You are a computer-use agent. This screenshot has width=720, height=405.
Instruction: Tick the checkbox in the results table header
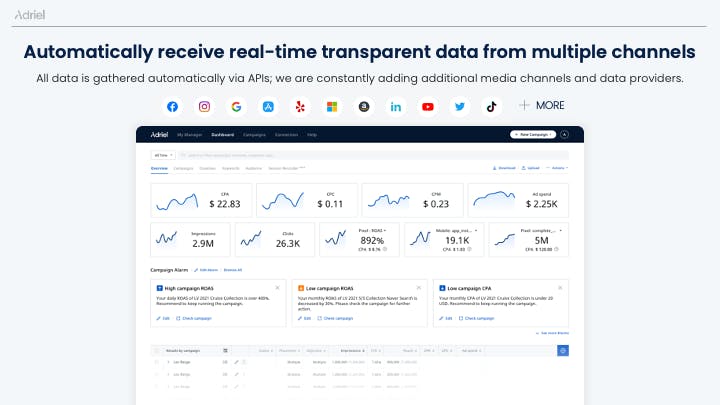(157, 351)
